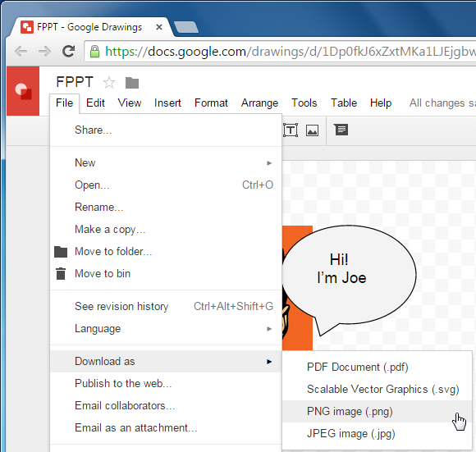Choose Open... in the File menu
Screen dimensions: 476x452
(166, 185)
